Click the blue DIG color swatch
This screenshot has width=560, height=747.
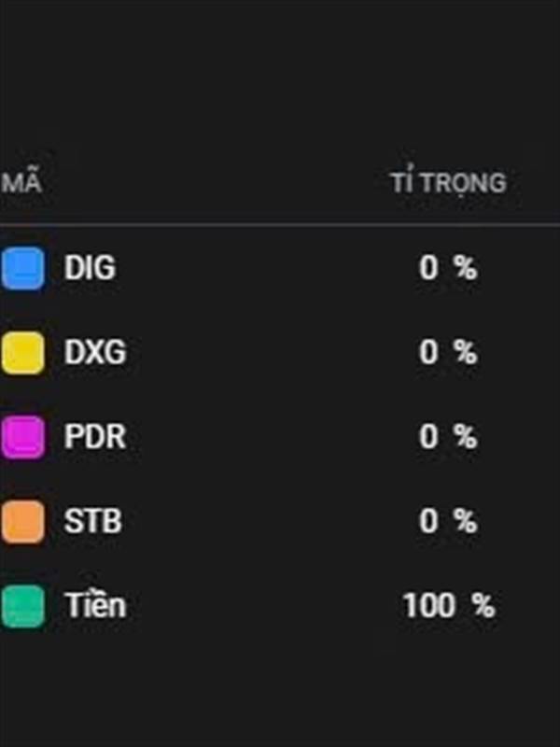tap(22, 268)
